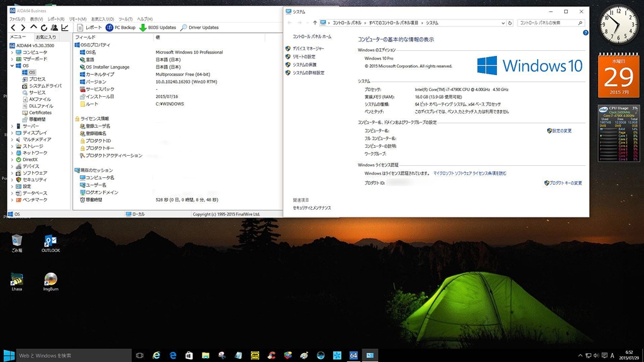Screen dimensions: 644x362
Task: Open the AIDA64 users icon in toolbar
Action: tap(54, 28)
